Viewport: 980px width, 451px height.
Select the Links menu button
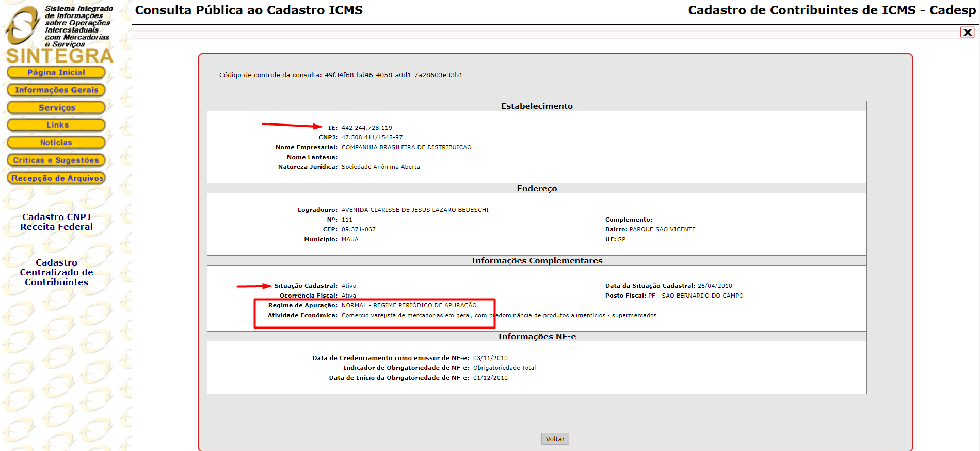tap(56, 125)
